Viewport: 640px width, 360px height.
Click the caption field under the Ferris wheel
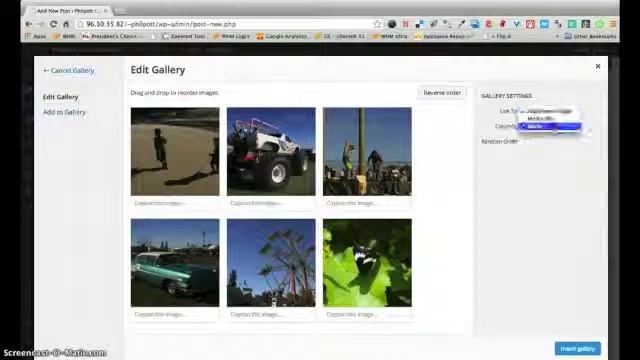(x=271, y=314)
